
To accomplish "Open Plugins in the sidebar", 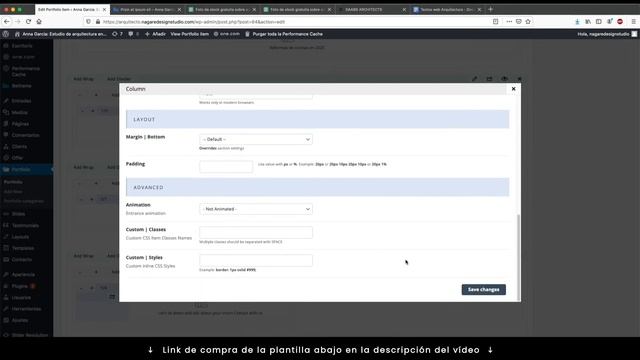I will click(20, 286).
